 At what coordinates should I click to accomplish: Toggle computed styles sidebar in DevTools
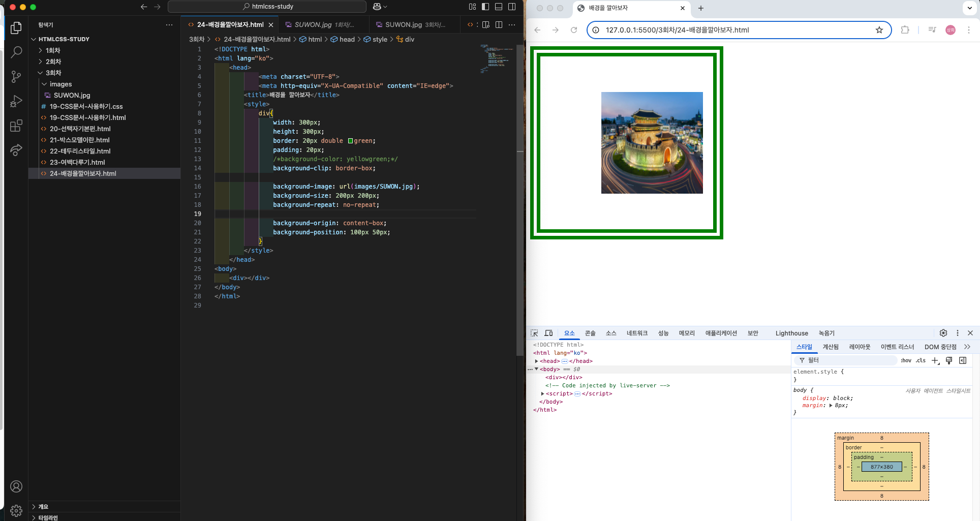pos(963,360)
